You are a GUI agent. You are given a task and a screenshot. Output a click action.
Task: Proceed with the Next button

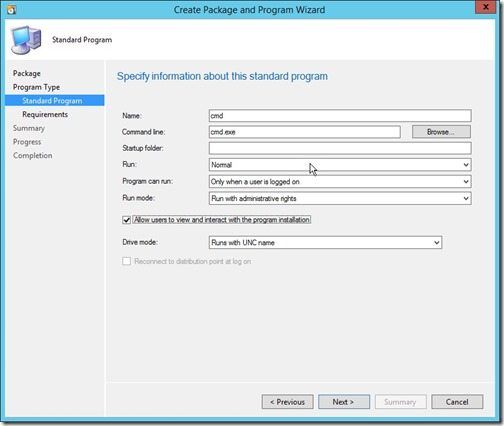pyautogui.click(x=344, y=402)
